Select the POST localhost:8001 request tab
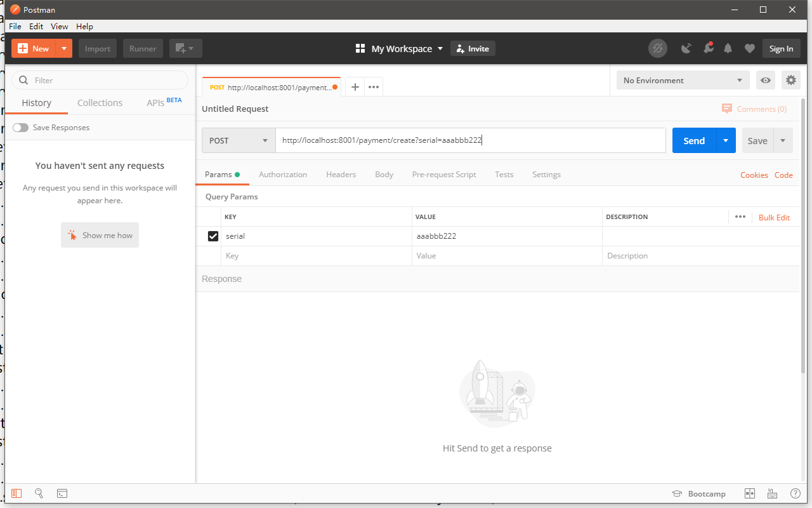Screen dimensions: 812x508 coord(271,87)
